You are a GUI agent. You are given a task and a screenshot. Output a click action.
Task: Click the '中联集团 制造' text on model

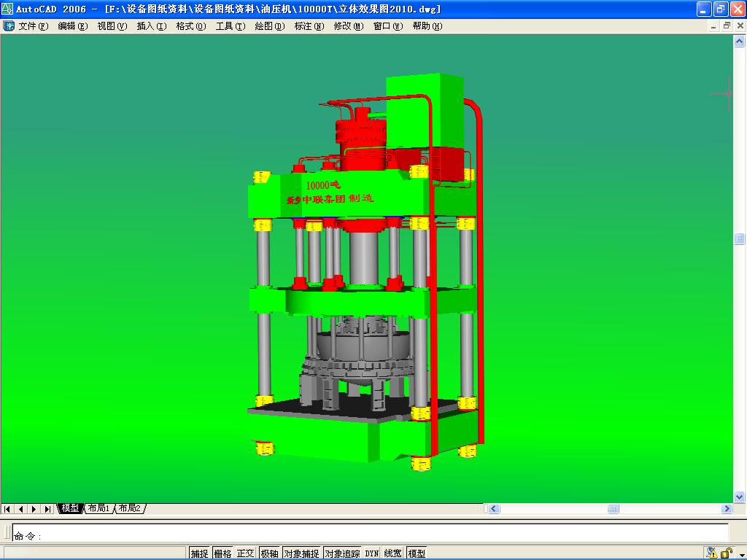pyautogui.click(x=338, y=198)
